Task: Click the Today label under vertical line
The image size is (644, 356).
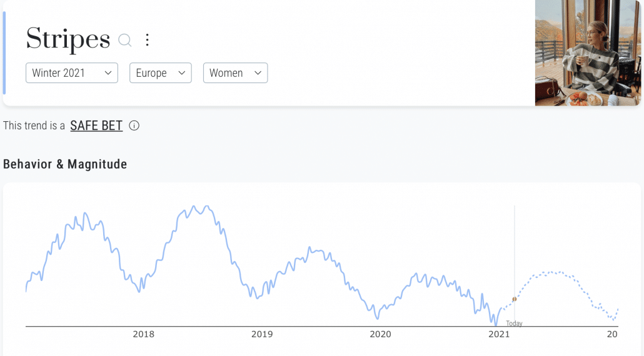Action: (514, 323)
